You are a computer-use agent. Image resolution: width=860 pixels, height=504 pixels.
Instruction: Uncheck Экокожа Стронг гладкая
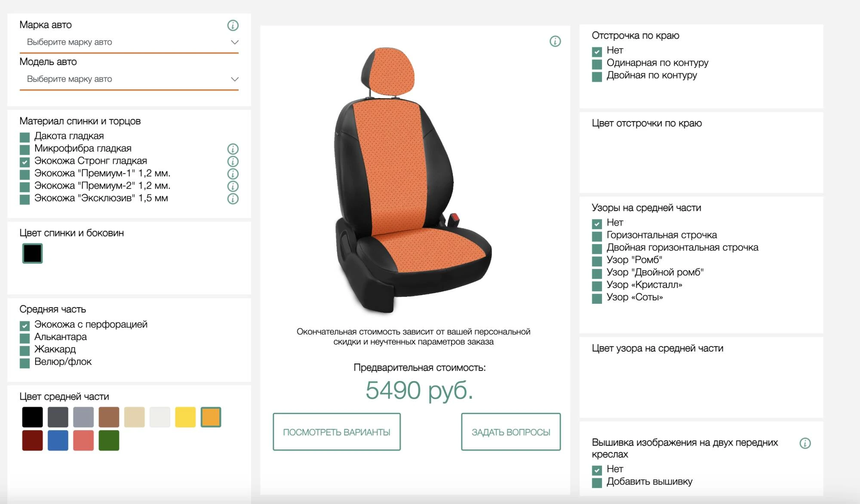(x=25, y=162)
